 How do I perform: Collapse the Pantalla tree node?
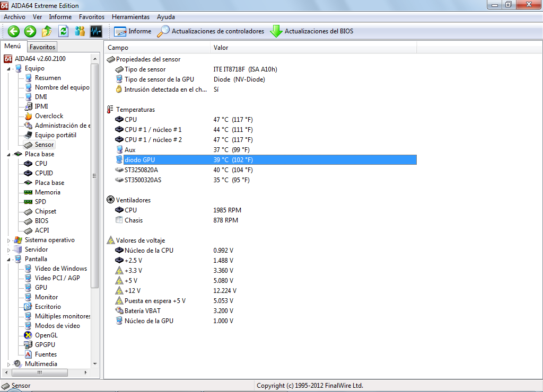click(8, 260)
